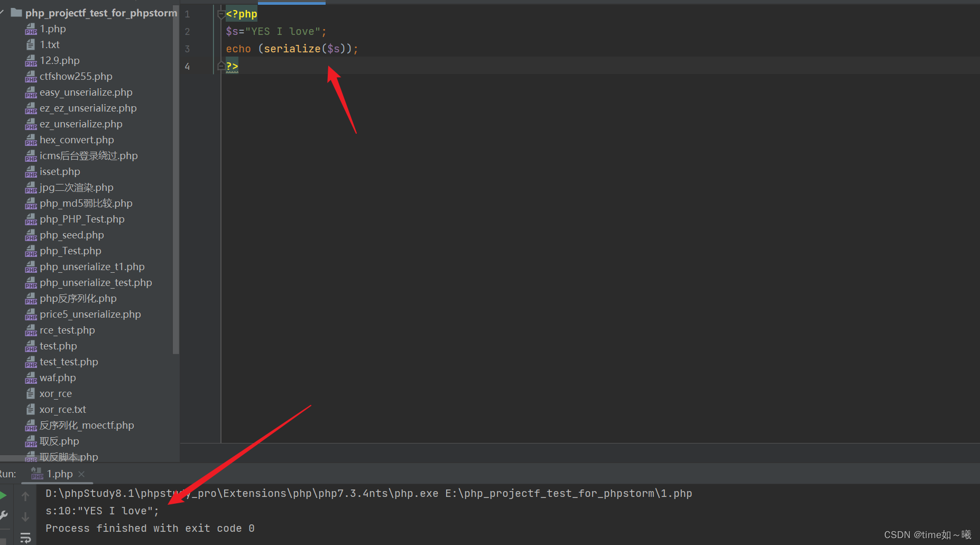Select xor_rce.txt file
This screenshot has height=545, width=980.
click(62, 410)
